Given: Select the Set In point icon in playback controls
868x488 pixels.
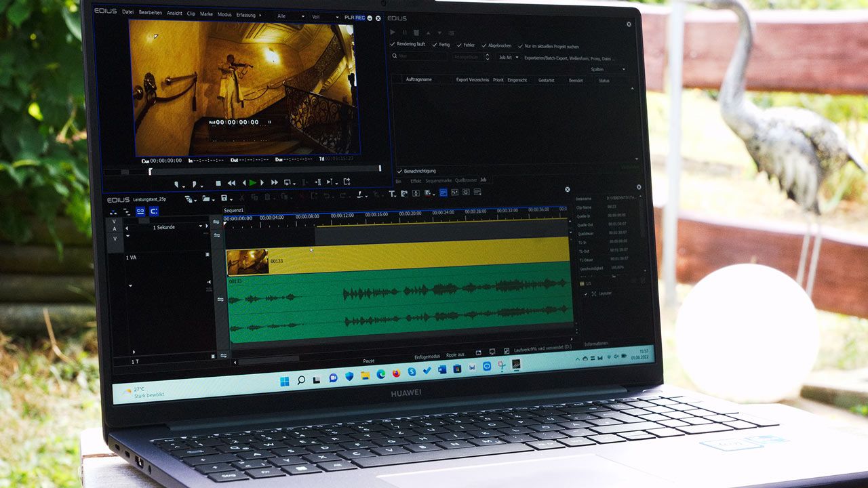Looking at the screenshot, I should (x=177, y=183).
